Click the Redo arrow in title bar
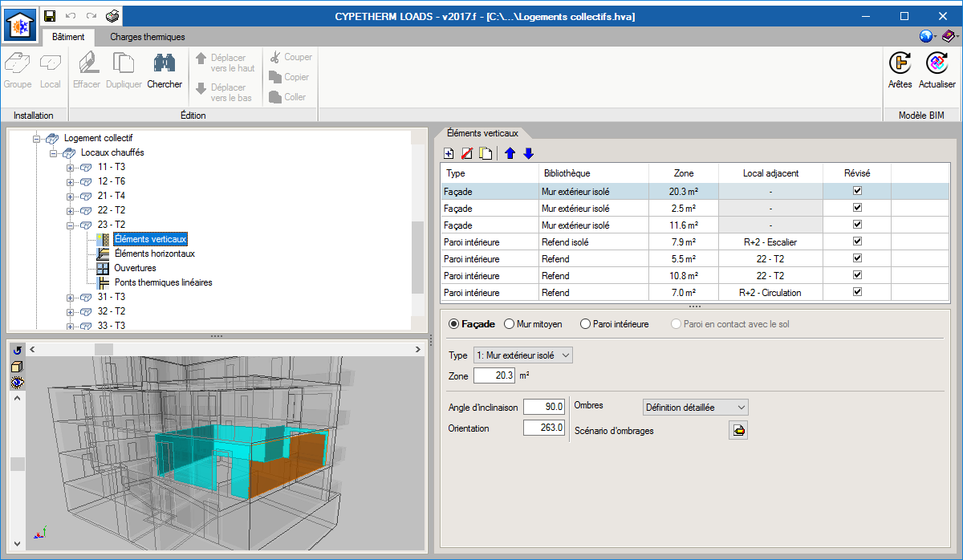The width and height of the screenshot is (963, 560). click(x=91, y=16)
